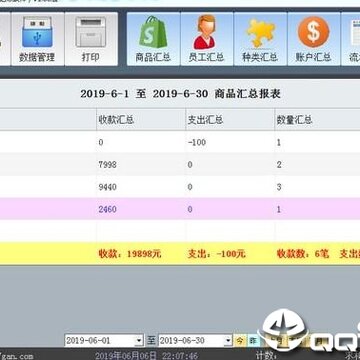
Task: Expand the start date 2019-06-01 dropdown
Action: pyautogui.click(x=139, y=340)
